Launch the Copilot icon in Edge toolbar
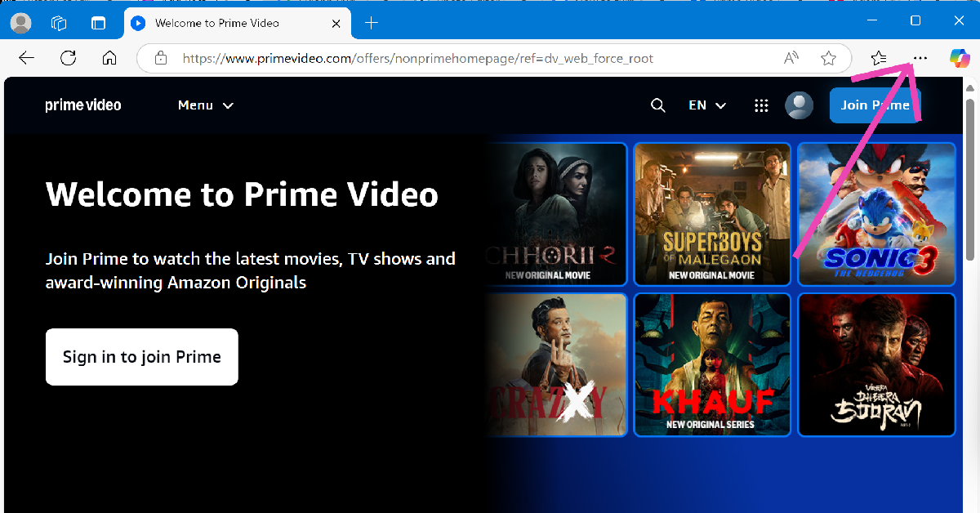 pos(959,58)
